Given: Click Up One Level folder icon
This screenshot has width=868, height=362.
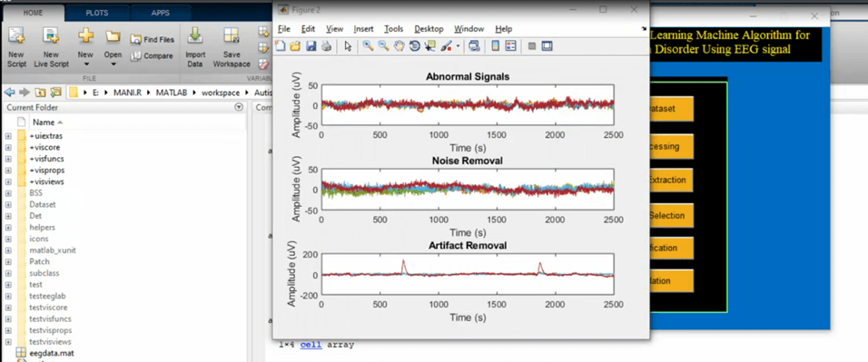Looking at the screenshot, I should pyautogui.click(x=40, y=93).
